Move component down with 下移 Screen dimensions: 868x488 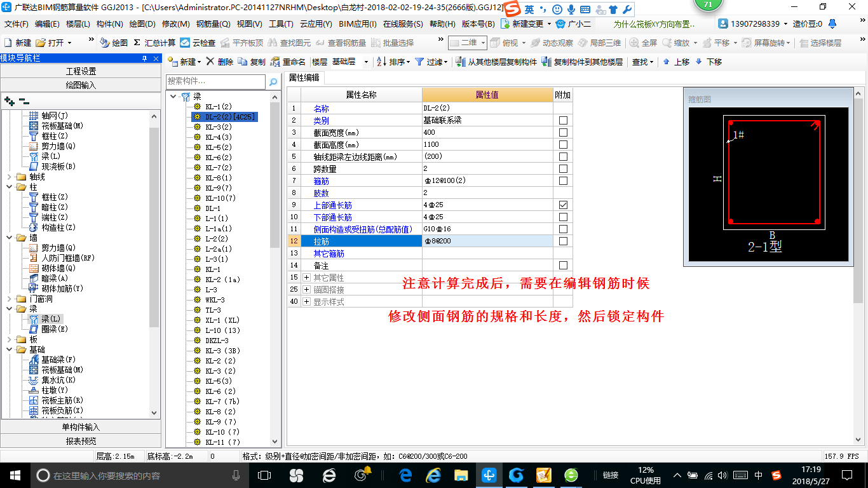709,62
